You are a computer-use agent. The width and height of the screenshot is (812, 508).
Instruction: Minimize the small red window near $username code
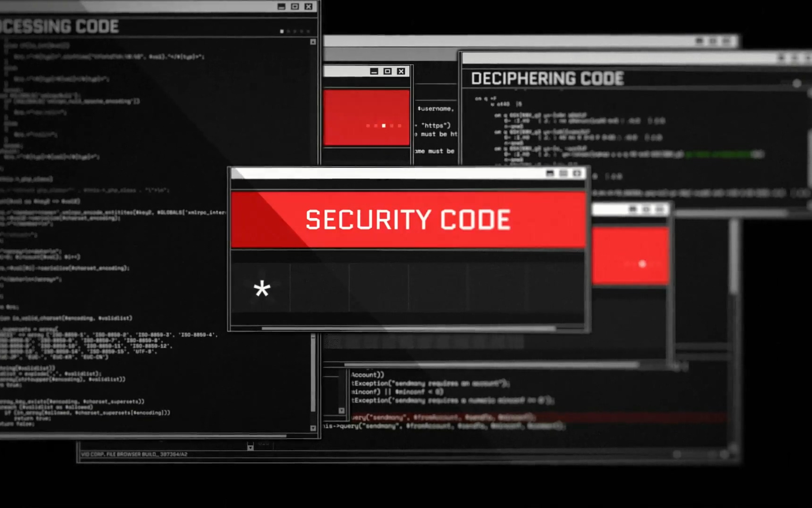374,71
